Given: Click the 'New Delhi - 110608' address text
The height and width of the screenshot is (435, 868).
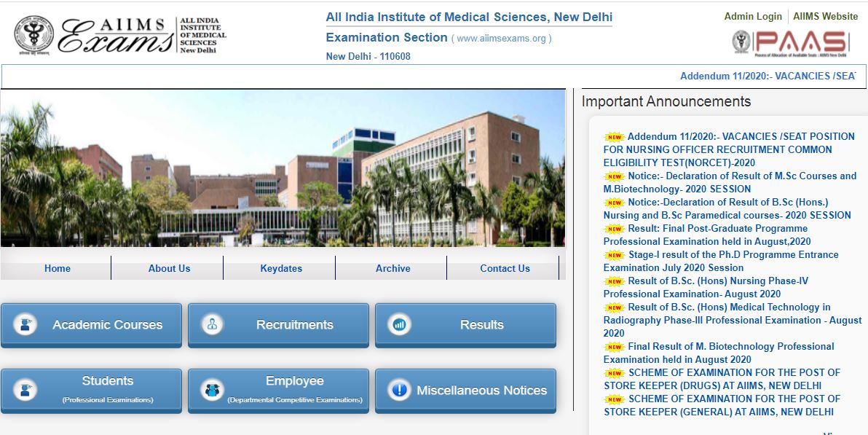Looking at the screenshot, I should 368,57.
